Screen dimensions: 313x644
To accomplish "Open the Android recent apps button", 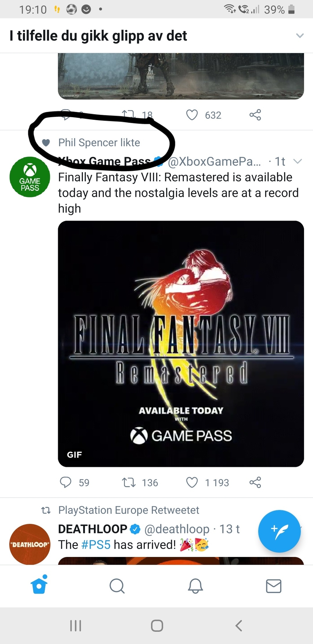I will click(x=75, y=626).
